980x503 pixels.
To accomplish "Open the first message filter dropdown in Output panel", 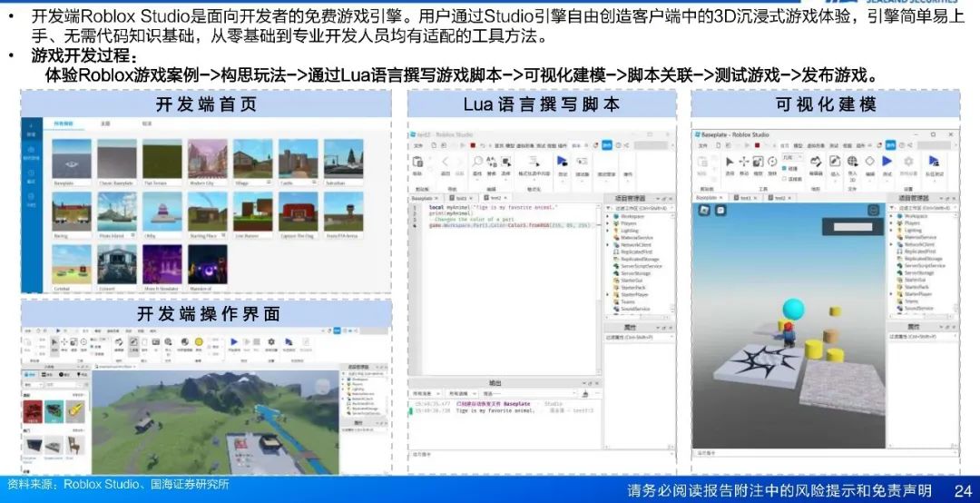I will pos(426,393).
